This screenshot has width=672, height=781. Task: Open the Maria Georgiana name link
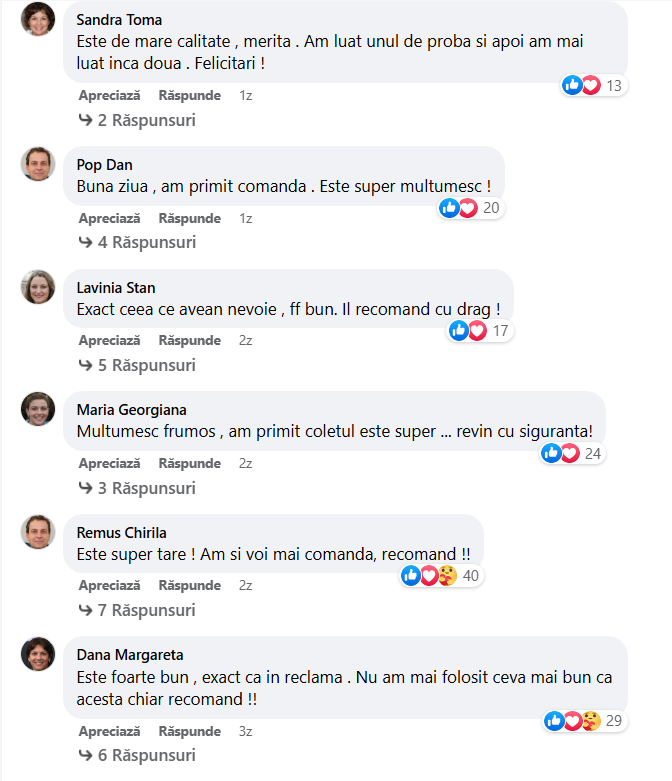(x=131, y=410)
